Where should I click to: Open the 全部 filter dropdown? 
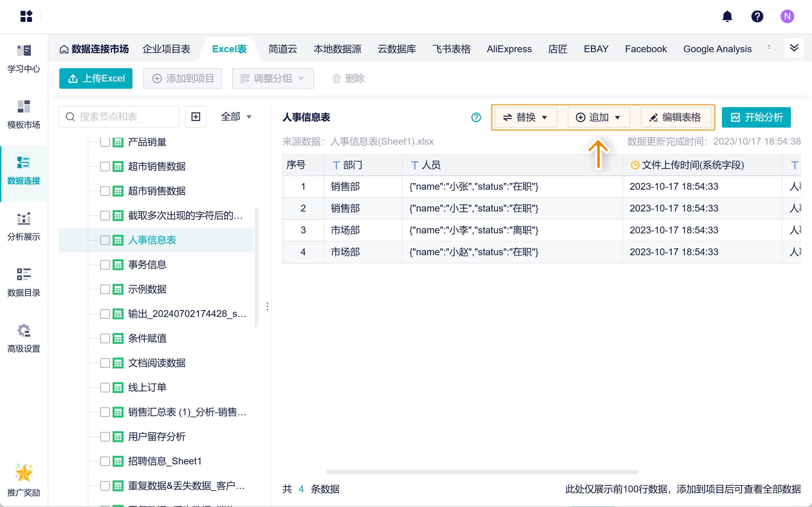pyautogui.click(x=236, y=117)
